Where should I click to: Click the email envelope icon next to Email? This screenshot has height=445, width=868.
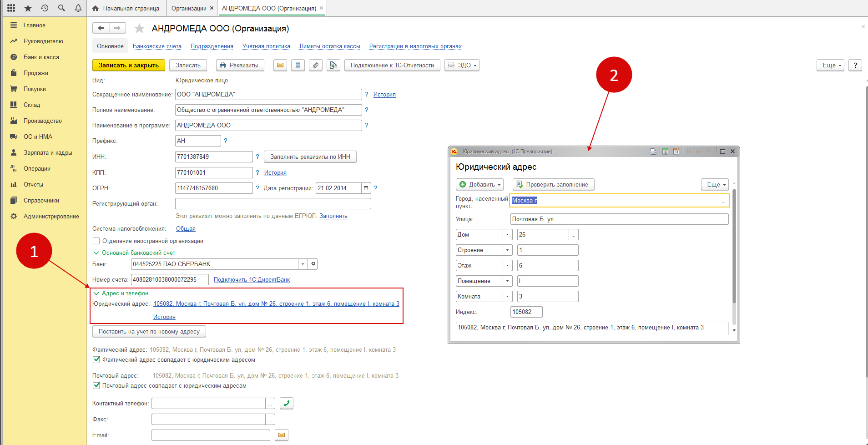pos(282,435)
